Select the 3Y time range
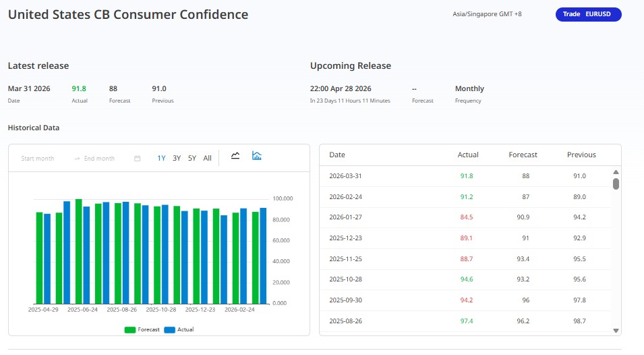 click(177, 159)
